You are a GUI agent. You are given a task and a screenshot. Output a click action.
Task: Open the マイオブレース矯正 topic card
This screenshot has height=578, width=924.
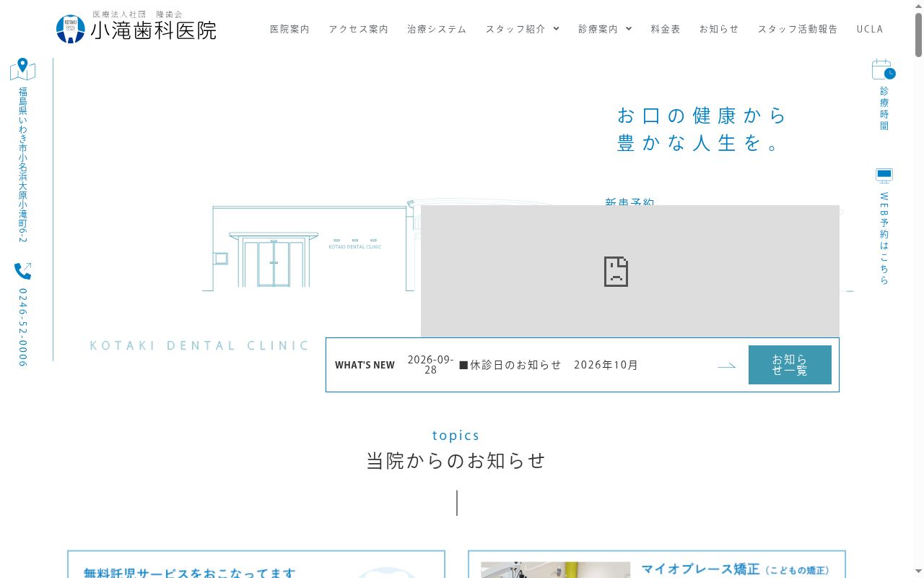tap(657, 564)
